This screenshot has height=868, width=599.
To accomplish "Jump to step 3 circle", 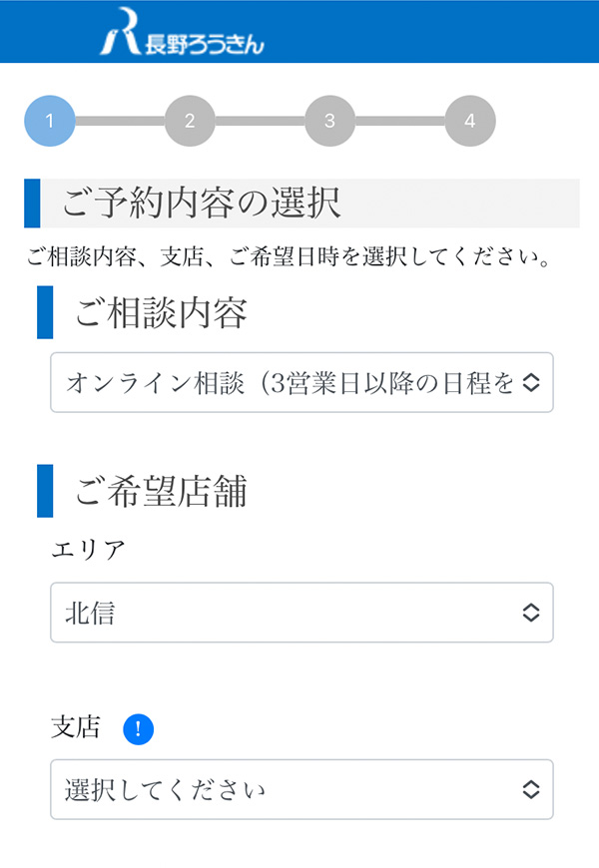I will tap(329, 122).
